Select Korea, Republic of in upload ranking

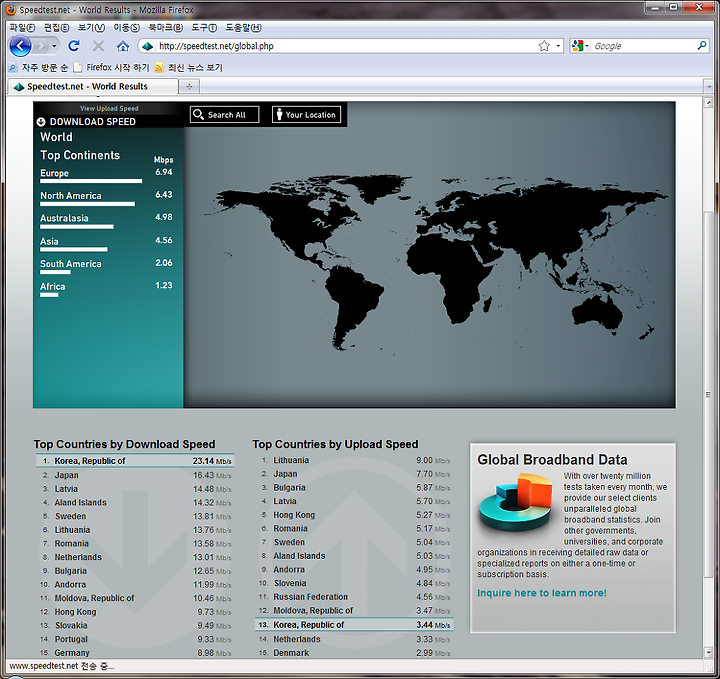point(354,625)
